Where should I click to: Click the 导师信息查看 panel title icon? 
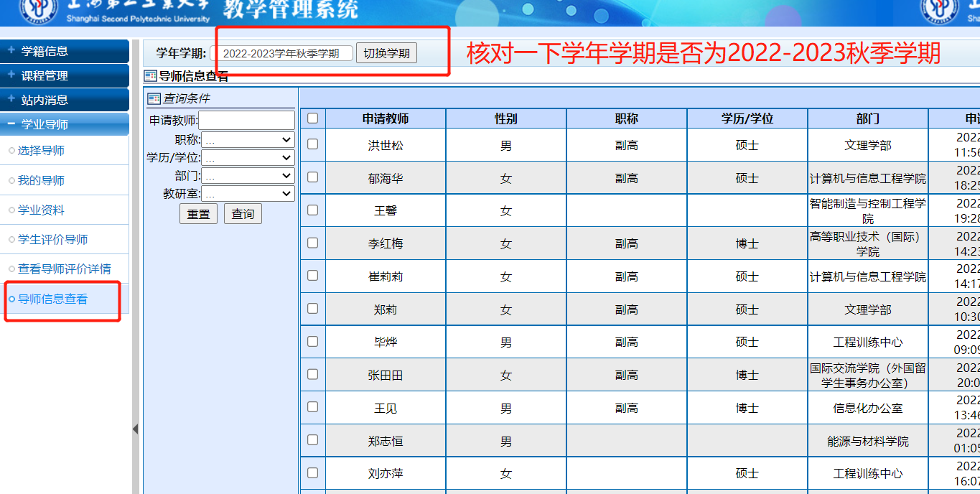150,76
